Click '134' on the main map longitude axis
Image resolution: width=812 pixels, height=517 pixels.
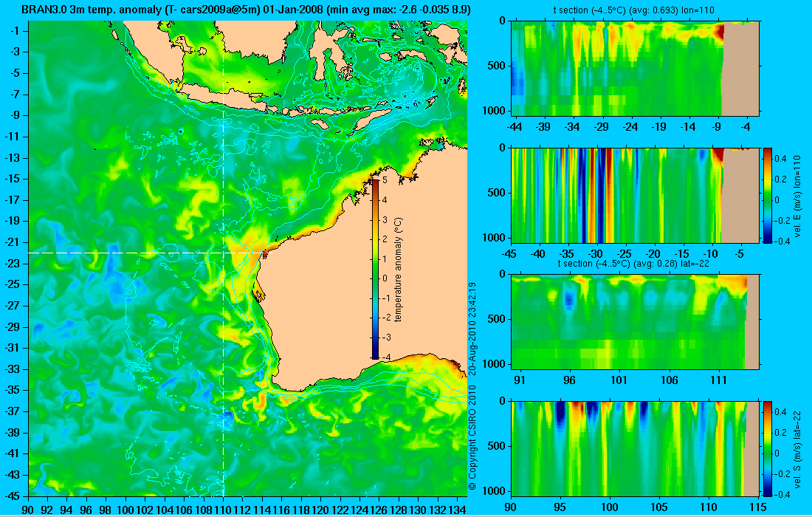[457, 510]
